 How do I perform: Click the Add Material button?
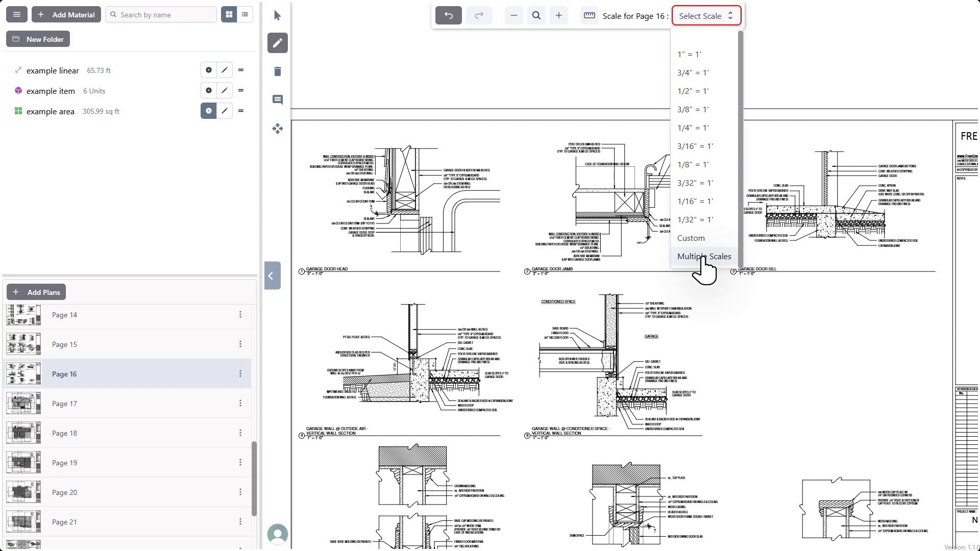point(66,15)
